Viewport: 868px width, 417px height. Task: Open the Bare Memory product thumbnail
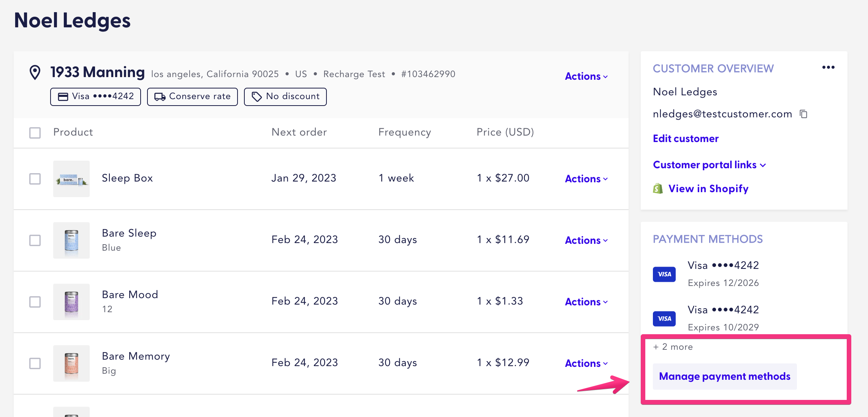71,363
